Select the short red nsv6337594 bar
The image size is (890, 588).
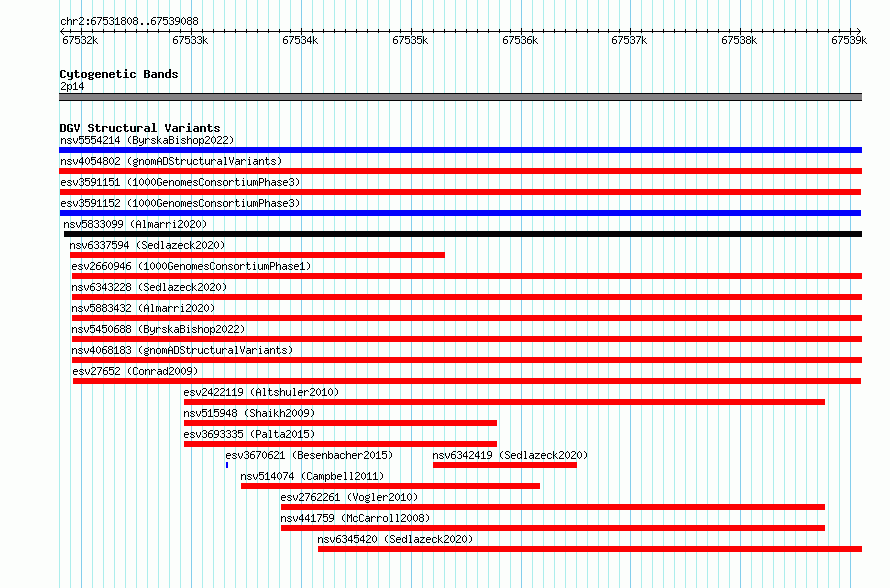[257, 255]
